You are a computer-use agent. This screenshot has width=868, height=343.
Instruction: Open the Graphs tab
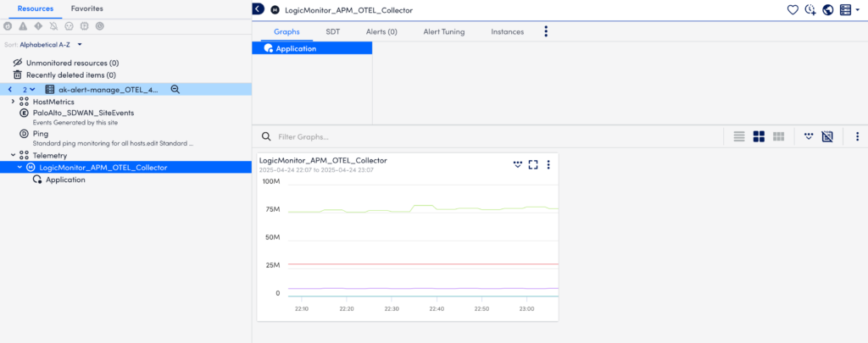pyautogui.click(x=287, y=31)
